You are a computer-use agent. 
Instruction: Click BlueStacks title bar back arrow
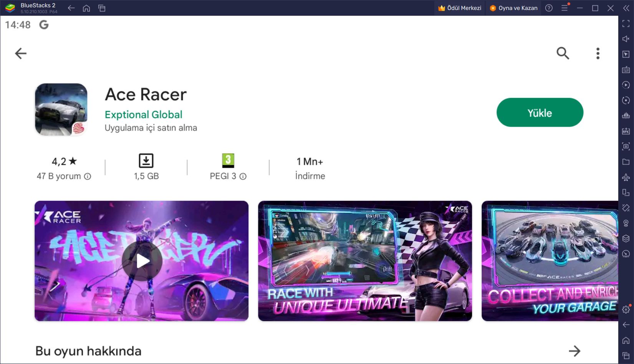pyautogui.click(x=71, y=8)
